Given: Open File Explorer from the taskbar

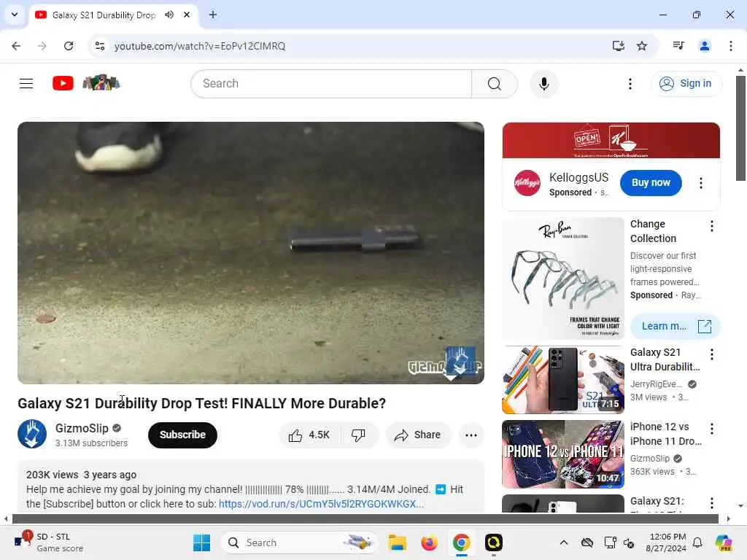Looking at the screenshot, I should tap(397, 542).
